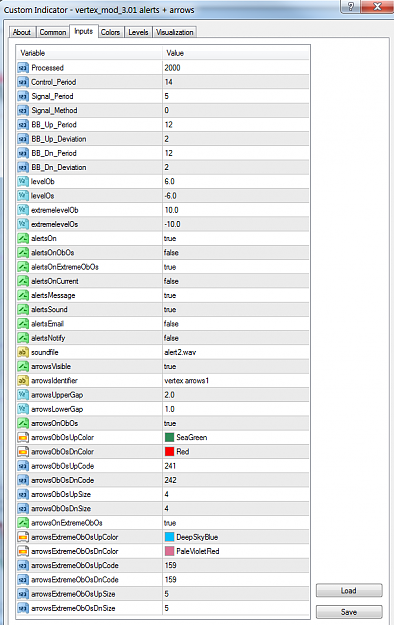
Task: Click the string icon beside soundfile
Action: [x=23, y=352]
